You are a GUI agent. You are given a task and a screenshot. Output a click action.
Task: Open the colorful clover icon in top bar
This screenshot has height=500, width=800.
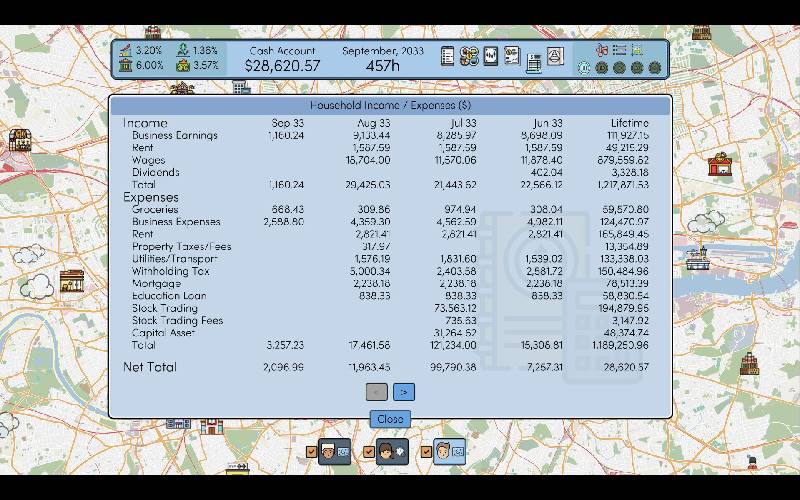coord(469,57)
